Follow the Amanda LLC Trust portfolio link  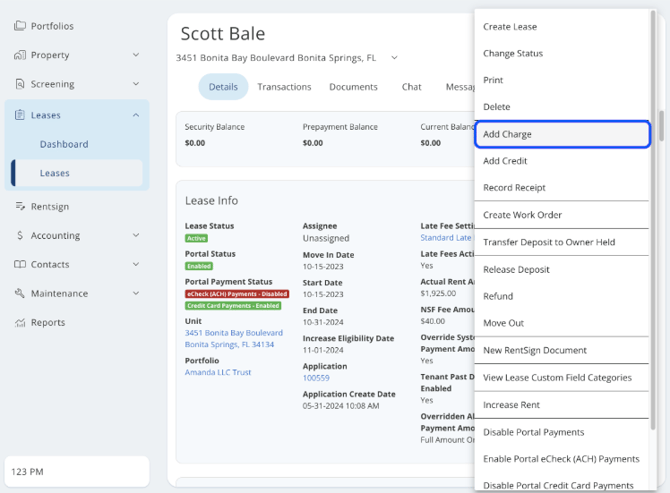coord(218,372)
